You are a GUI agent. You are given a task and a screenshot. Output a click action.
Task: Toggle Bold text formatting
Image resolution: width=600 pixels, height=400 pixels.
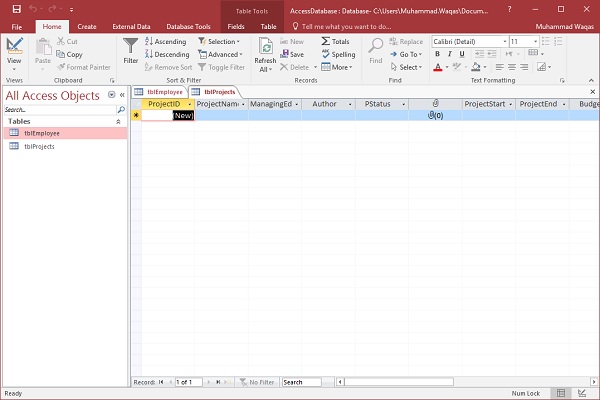click(x=437, y=54)
